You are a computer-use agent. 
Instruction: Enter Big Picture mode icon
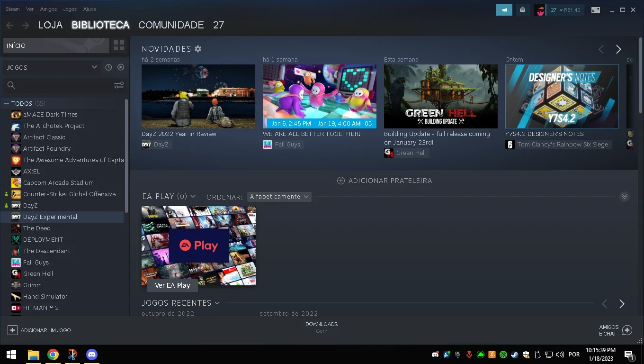click(596, 10)
